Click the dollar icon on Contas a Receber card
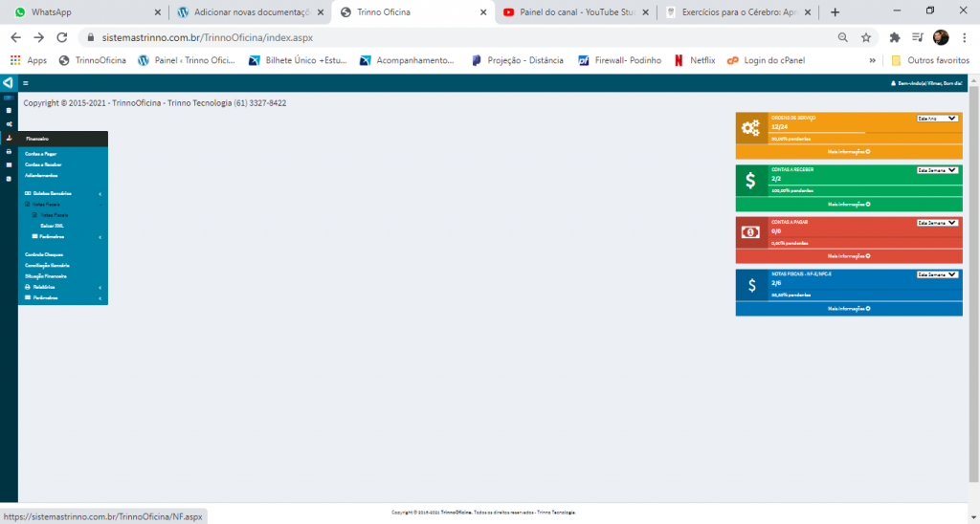 [750, 181]
